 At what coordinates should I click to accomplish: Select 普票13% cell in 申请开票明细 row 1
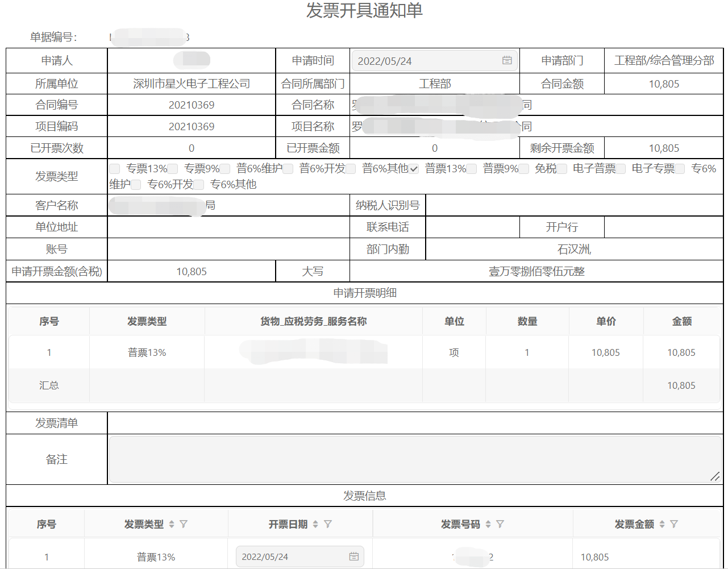pyautogui.click(x=147, y=352)
